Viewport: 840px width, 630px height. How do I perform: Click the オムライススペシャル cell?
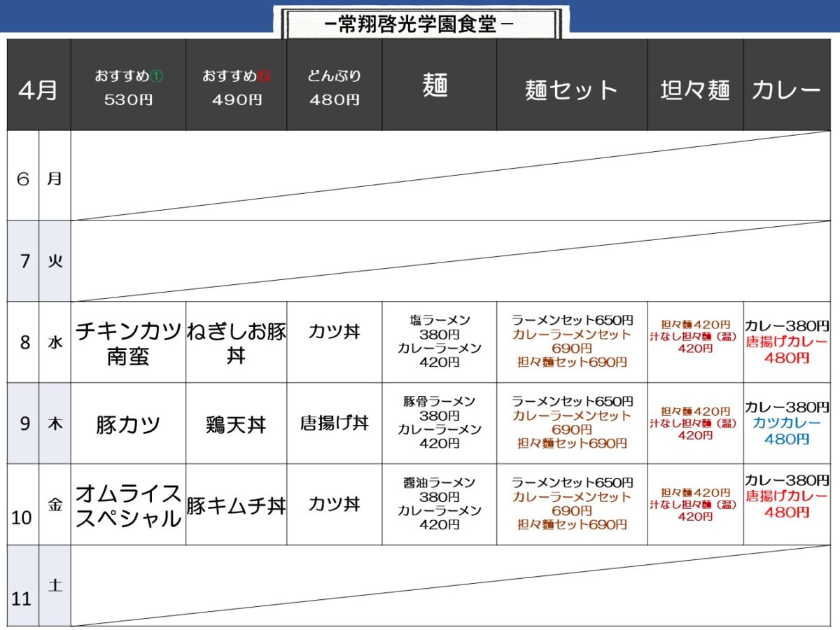tap(128, 505)
